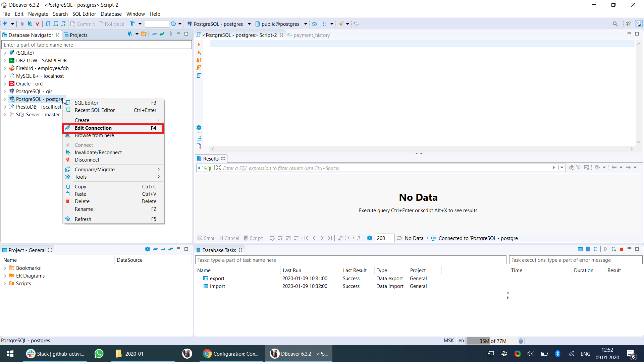Click Execute SQL statement icon in editor
644x362 pixels.
[x=199, y=45]
